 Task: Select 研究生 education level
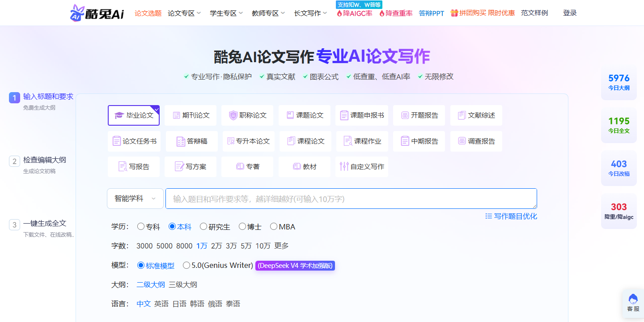point(203,226)
